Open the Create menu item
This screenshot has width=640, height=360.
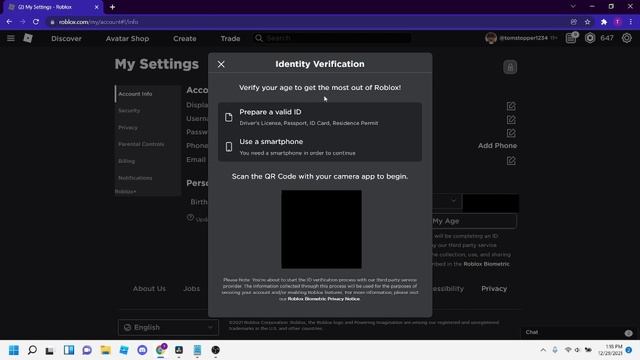pos(184,38)
